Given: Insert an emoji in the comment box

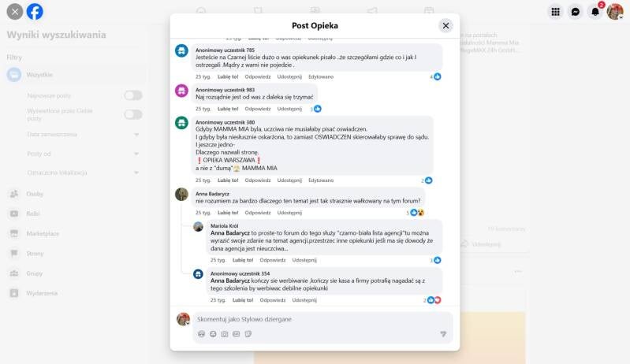Looking at the screenshot, I should coord(213,334).
